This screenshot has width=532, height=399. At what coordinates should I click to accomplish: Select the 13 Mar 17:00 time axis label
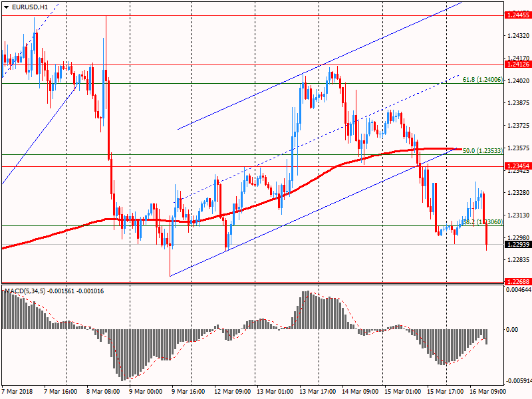318,392
